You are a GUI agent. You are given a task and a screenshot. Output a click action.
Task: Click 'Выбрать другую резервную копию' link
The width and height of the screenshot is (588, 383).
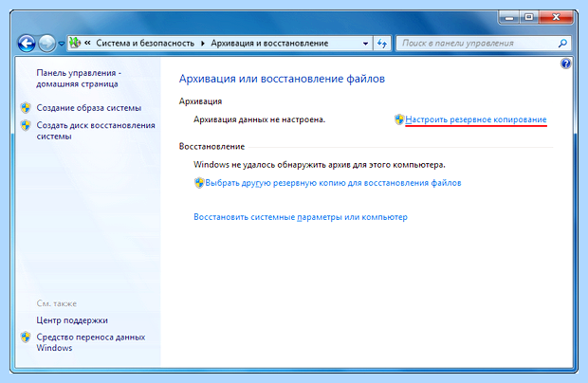coord(333,183)
